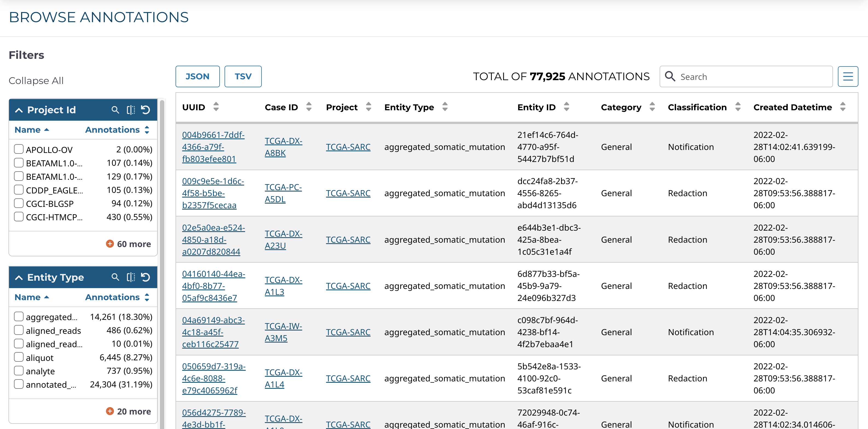
Task: Reset the Project Id filter
Action: 146,110
